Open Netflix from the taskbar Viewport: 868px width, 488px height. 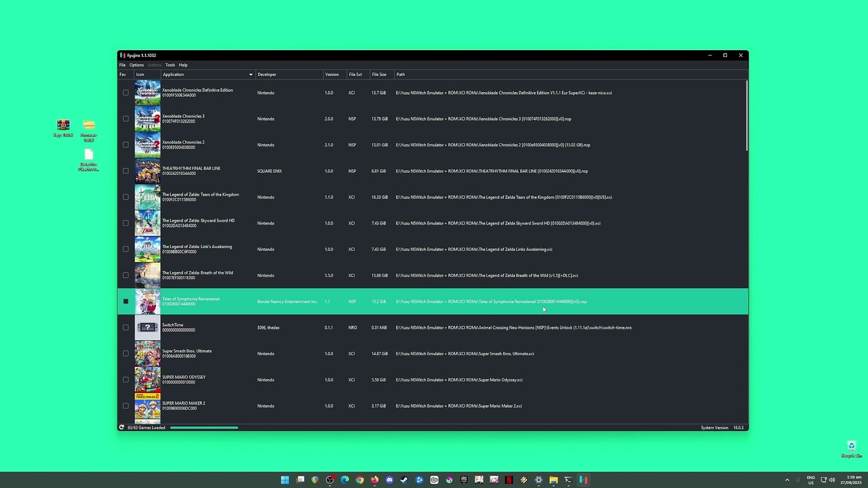[509, 480]
